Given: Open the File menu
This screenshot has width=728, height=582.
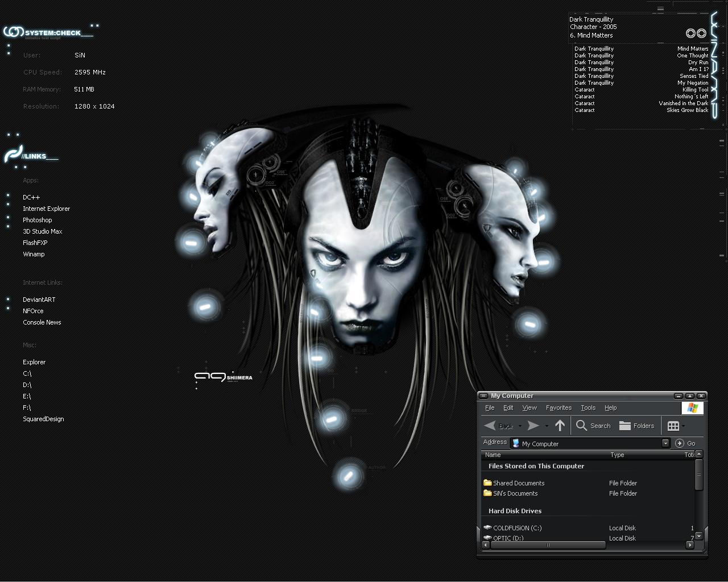Looking at the screenshot, I should (x=490, y=408).
